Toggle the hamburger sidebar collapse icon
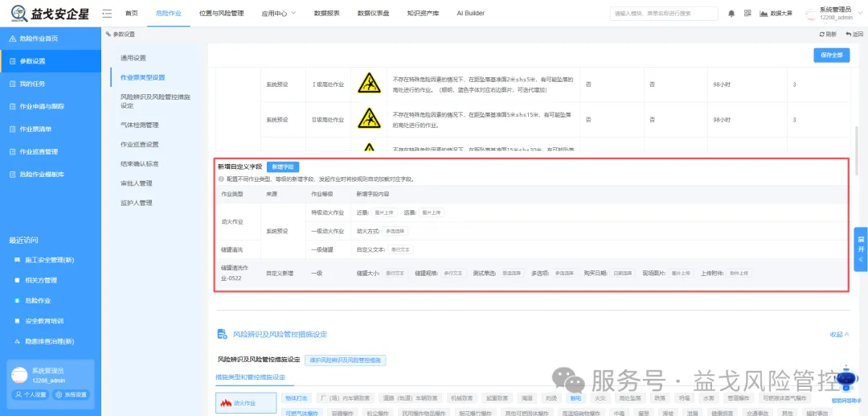Screen dimensions: 868x416 coord(108,14)
